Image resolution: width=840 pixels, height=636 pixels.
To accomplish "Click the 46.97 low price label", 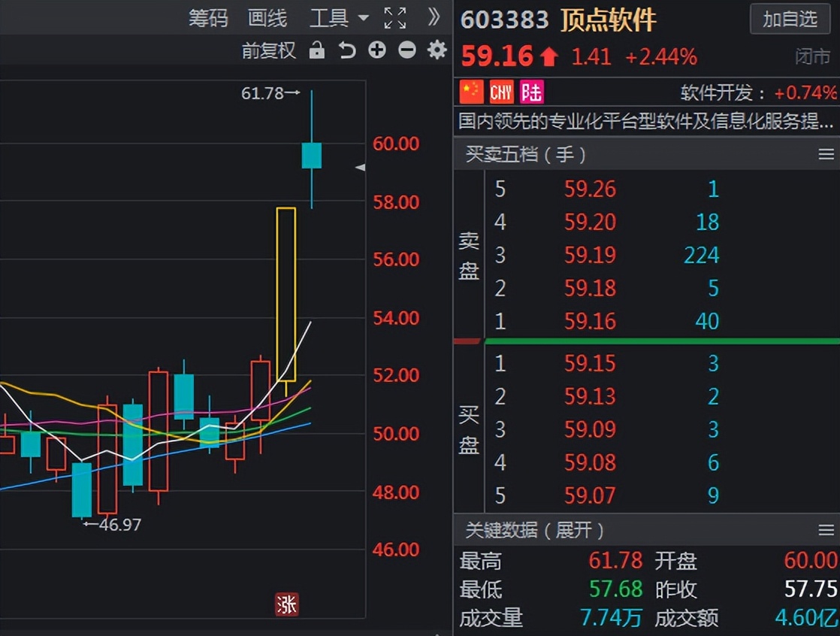I will (120, 524).
